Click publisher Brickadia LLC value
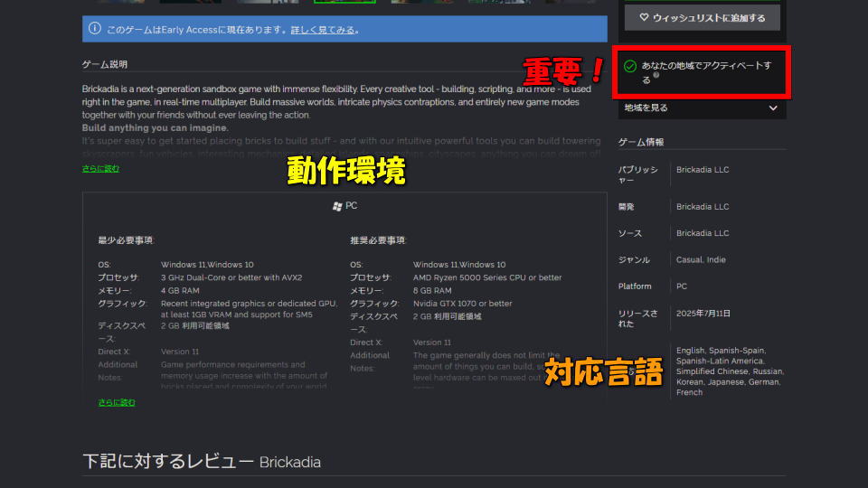This screenshot has height=488, width=868. [703, 170]
